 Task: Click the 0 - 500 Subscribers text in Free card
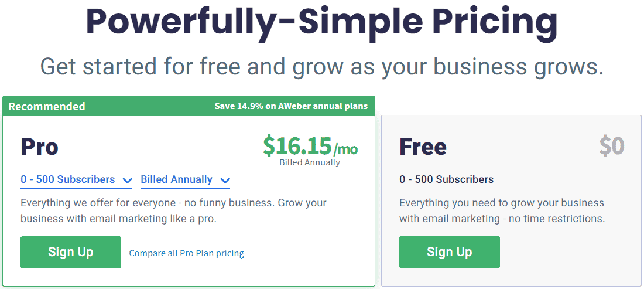coord(447,179)
